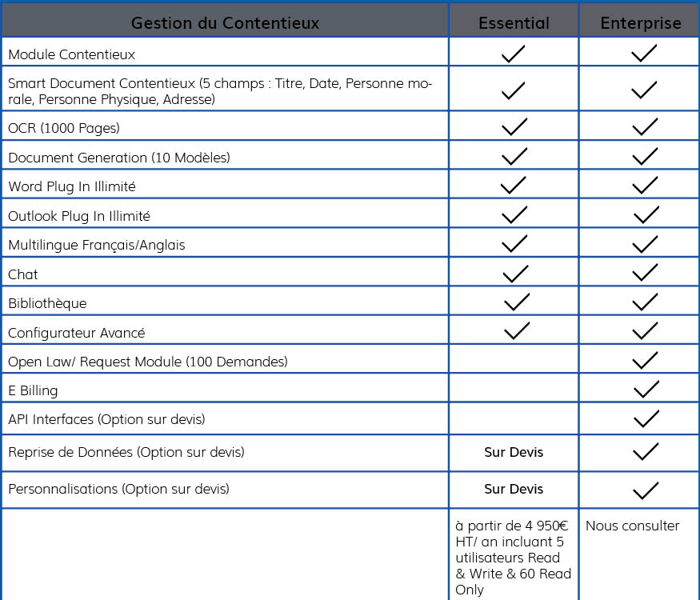This screenshot has height=600, width=700.
Task: Click the Nous consulter text
Action: coord(633,526)
